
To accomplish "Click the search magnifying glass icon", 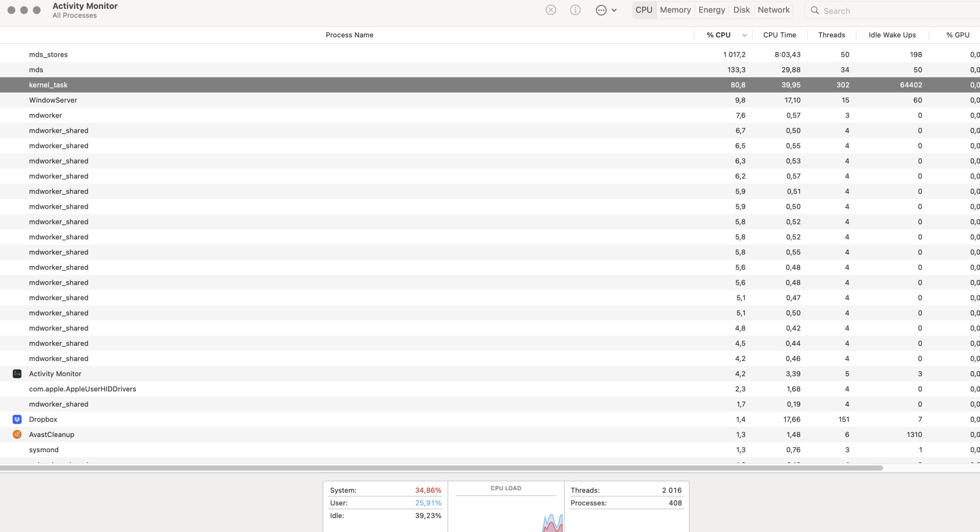I will click(814, 10).
